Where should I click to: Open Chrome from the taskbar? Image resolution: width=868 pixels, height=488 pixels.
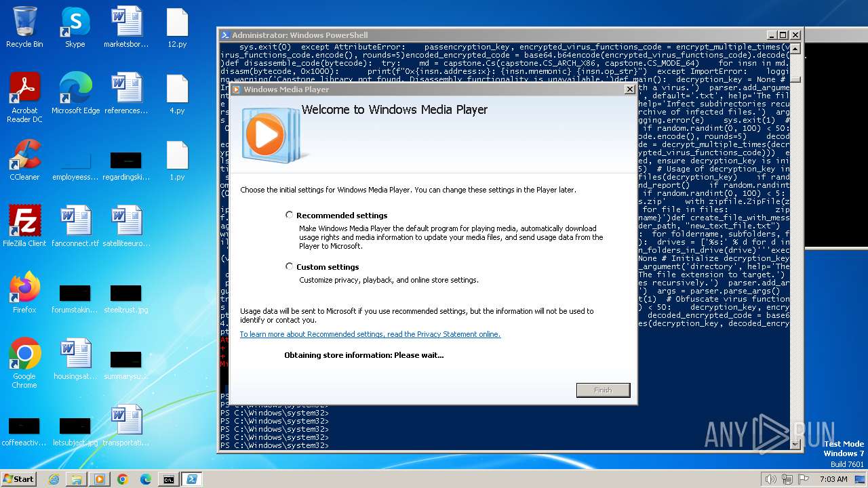(123, 479)
